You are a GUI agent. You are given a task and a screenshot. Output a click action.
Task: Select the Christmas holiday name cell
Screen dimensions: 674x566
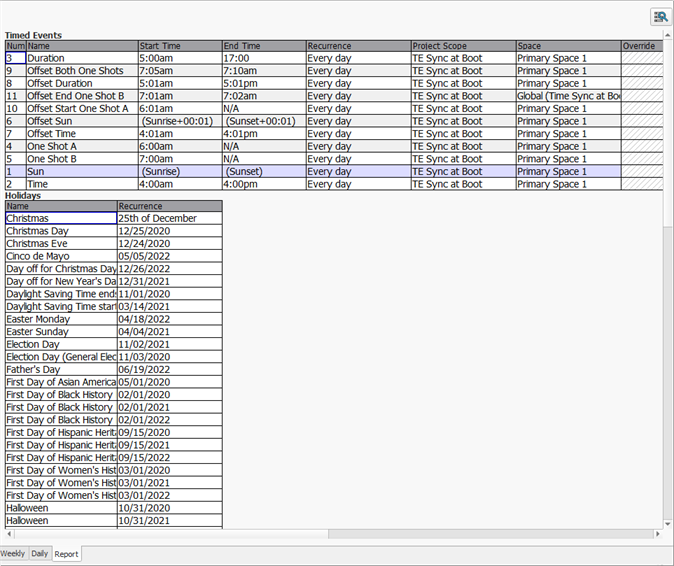tap(60, 218)
